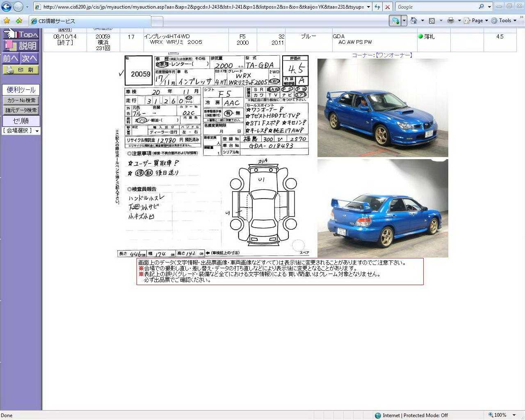The height and width of the screenshot is (420, 525).
Task: Click the browser Print icon
Action: pyautogui.click(x=451, y=21)
